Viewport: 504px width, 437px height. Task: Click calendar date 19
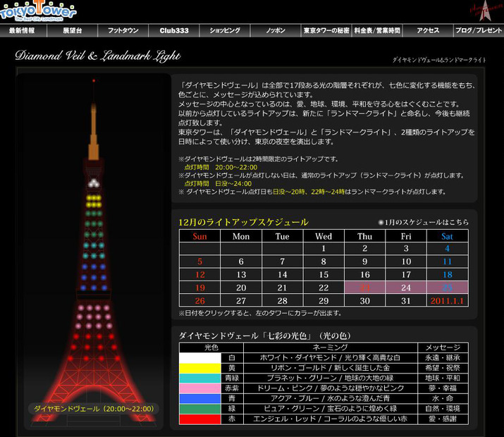pyautogui.click(x=200, y=288)
